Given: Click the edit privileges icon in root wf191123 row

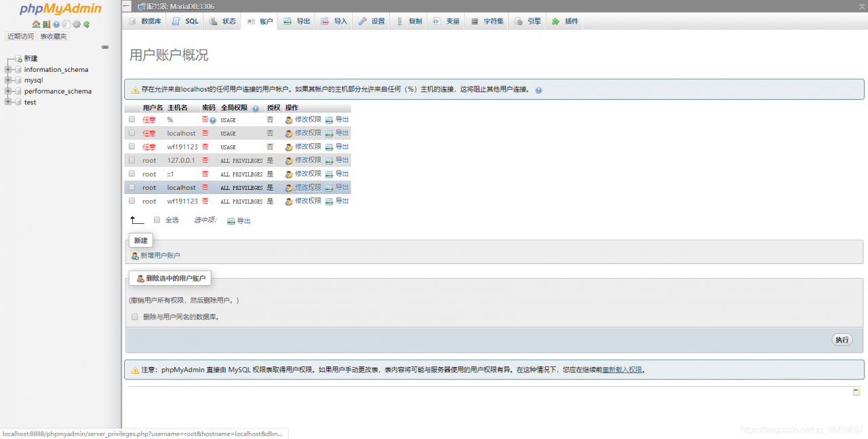Looking at the screenshot, I should click(x=289, y=202).
